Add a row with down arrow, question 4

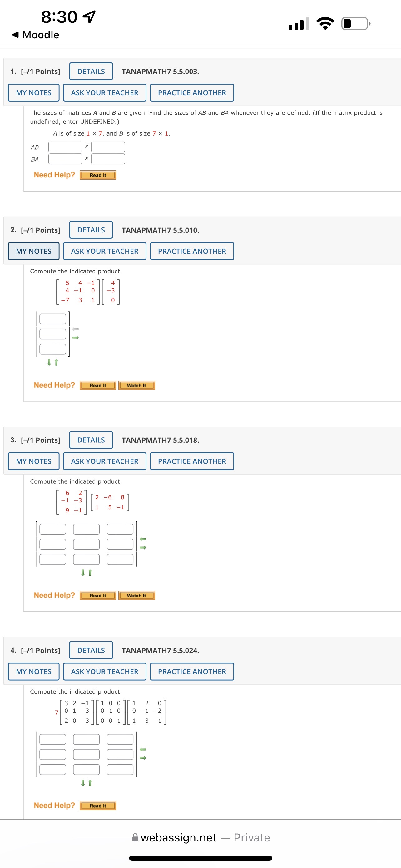83,783
